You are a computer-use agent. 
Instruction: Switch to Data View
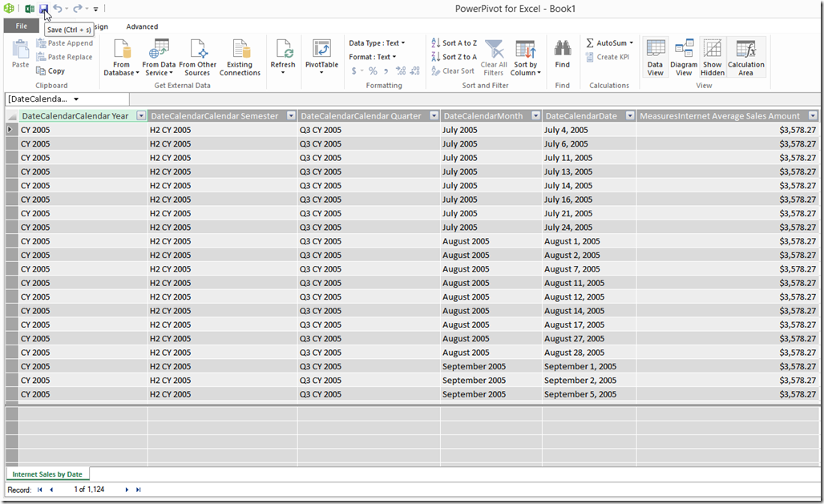click(656, 57)
